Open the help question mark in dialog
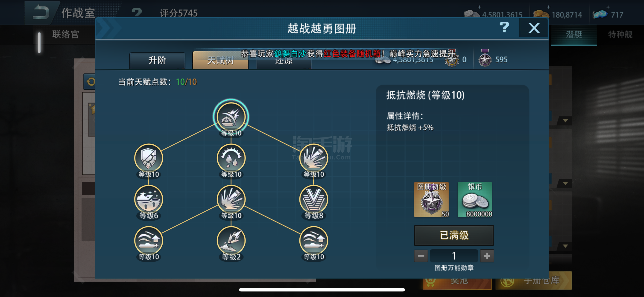This screenshot has height=297, width=644. (x=504, y=27)
